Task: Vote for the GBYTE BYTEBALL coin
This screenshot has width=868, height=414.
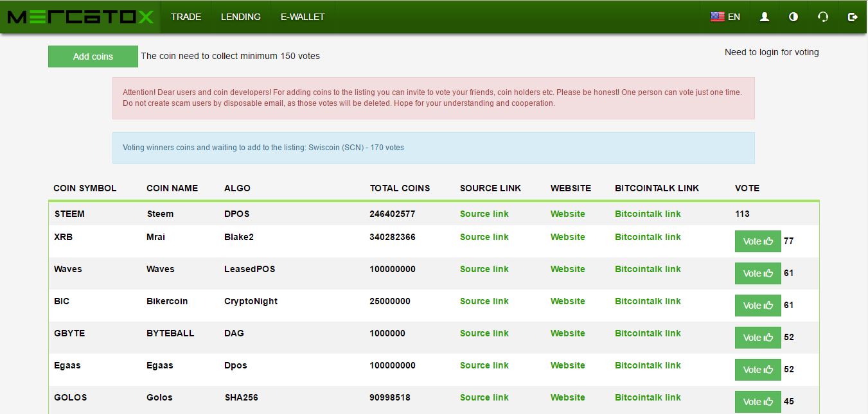Action: point(758,338)
